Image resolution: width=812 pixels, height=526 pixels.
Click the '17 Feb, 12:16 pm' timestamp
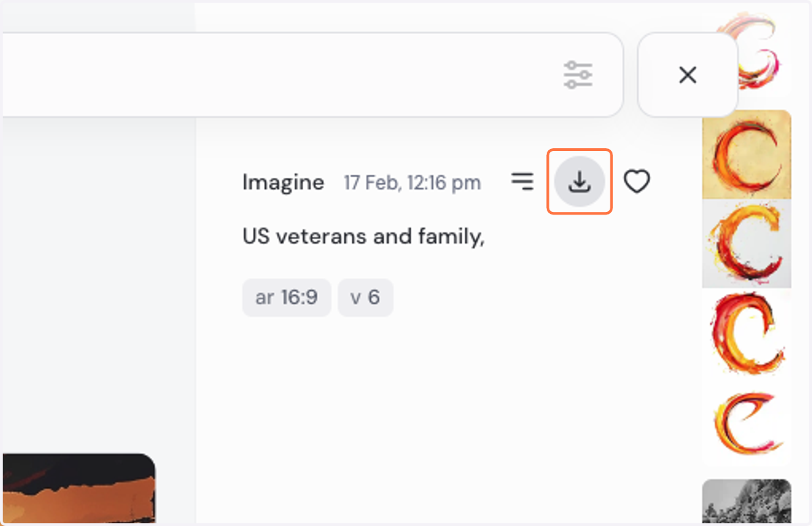[x=412, y=183]
